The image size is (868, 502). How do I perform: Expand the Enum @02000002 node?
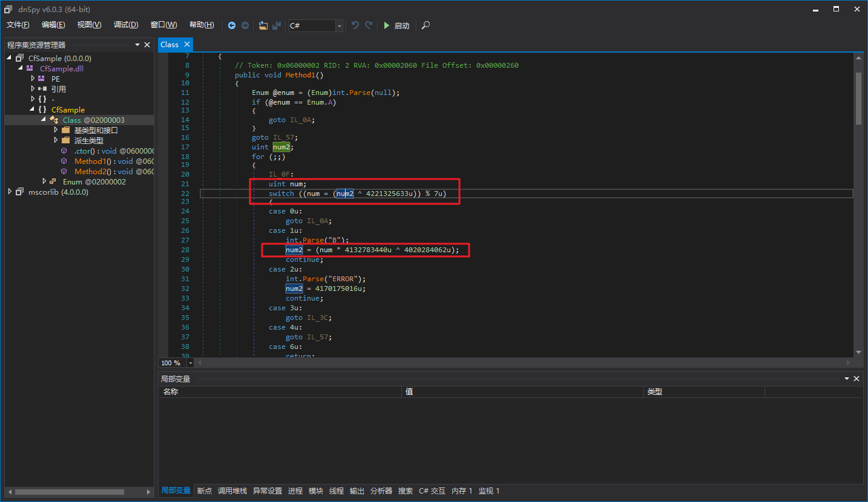45,181
